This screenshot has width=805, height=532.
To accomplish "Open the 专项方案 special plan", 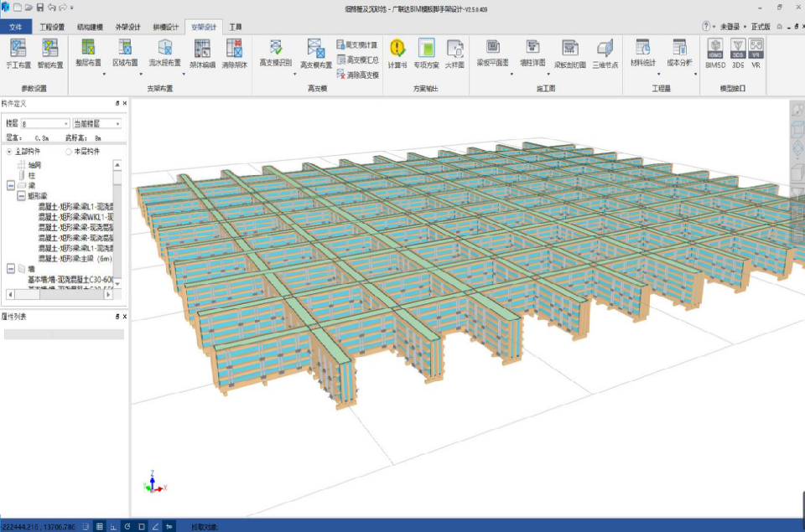I will click(x=426, y=54).
